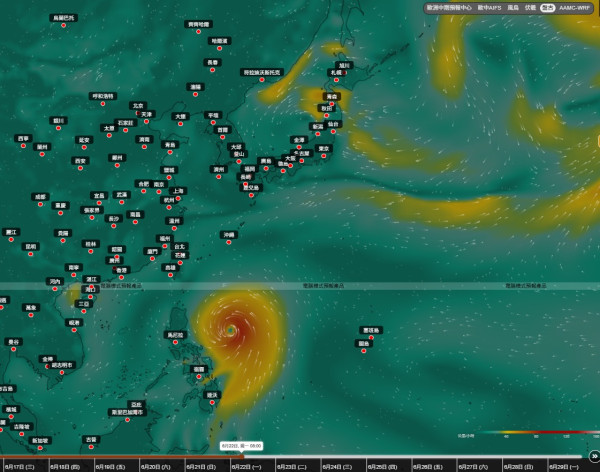Jump to 6月20日 on the timeline
600x472 pixels.
(156, 467)
